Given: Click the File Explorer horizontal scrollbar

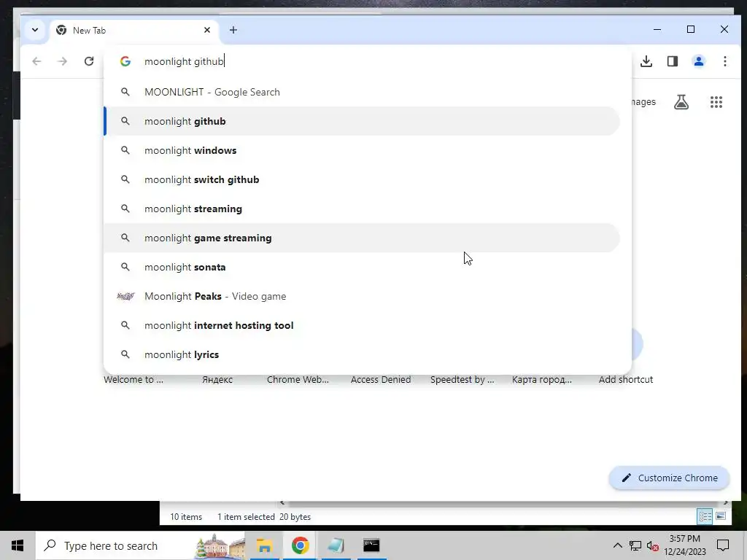Looking at the screenshot, I should tap(503, 503).
